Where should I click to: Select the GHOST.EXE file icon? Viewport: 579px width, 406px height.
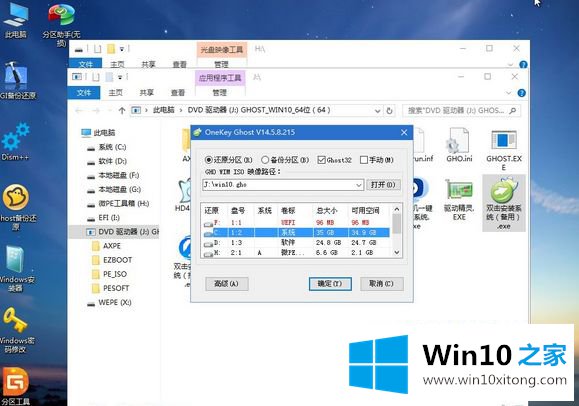[504, 150]
